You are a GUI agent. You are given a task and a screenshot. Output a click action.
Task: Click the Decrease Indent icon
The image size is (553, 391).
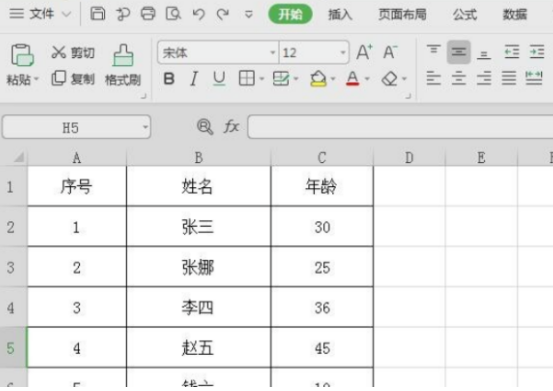[511, 52]
